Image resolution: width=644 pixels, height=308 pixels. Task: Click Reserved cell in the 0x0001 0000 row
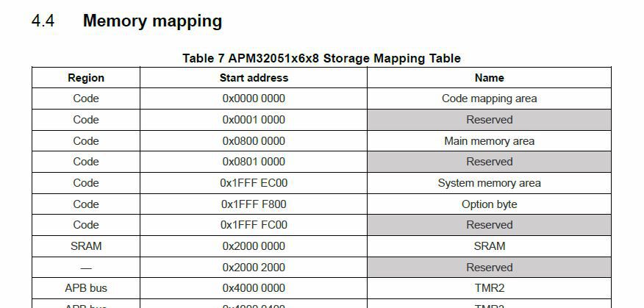(489, 120)
